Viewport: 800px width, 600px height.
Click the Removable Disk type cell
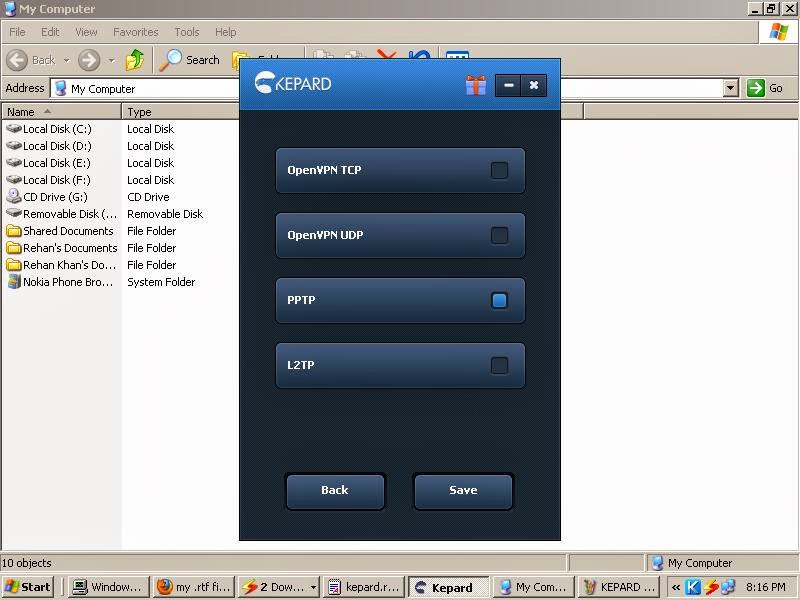tap(165, 214)
